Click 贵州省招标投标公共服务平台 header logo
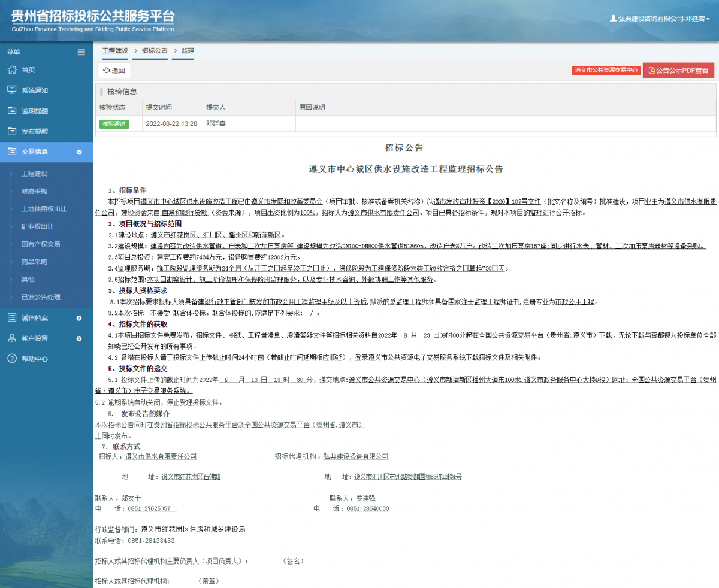Viewport: 719px width, 588px height. click(x=93, y=20)
